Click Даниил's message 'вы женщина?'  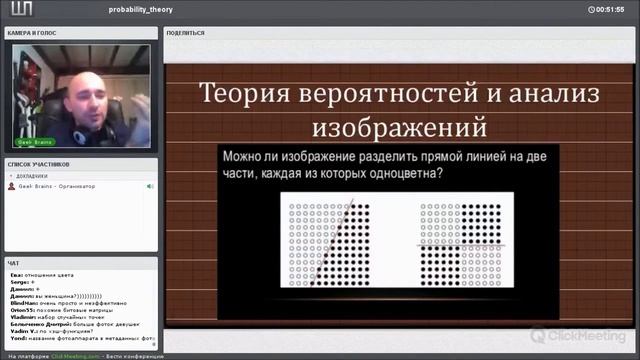point(56,296)
